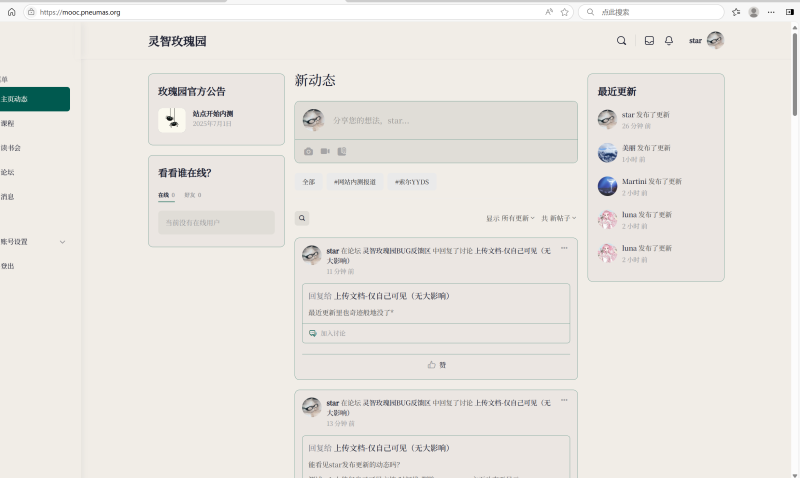Image resolution: width=800 pixels, height=478 pixels.
Task: Click the activity feed search icon button
Action: (302, 218)
